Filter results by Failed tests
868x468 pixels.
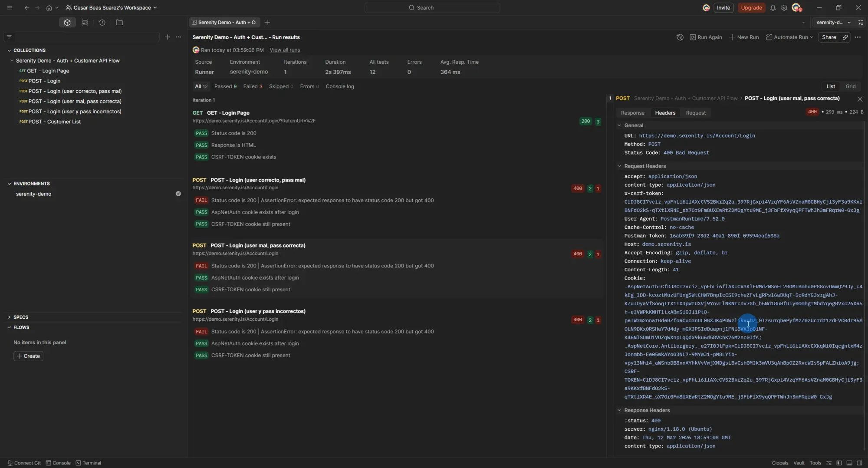(253, 86)
